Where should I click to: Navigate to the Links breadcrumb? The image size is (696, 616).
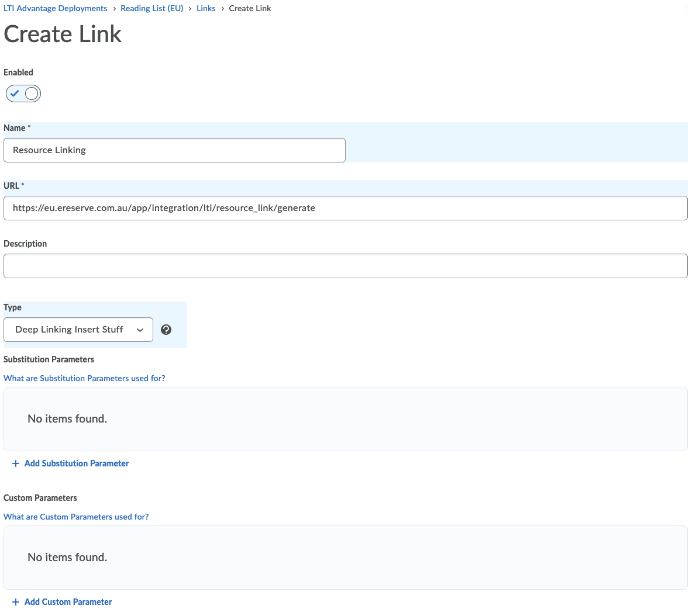click(x=206, y=9)
